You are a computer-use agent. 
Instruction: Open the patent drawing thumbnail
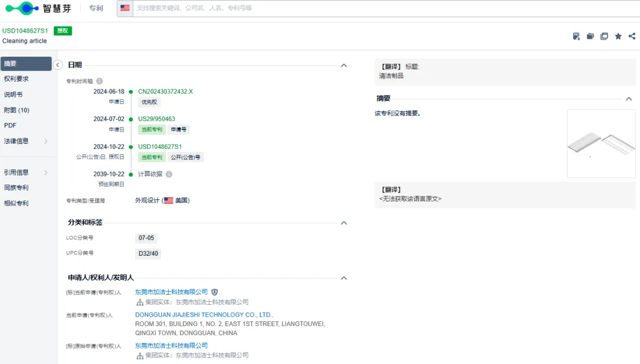tap(601, 143)
